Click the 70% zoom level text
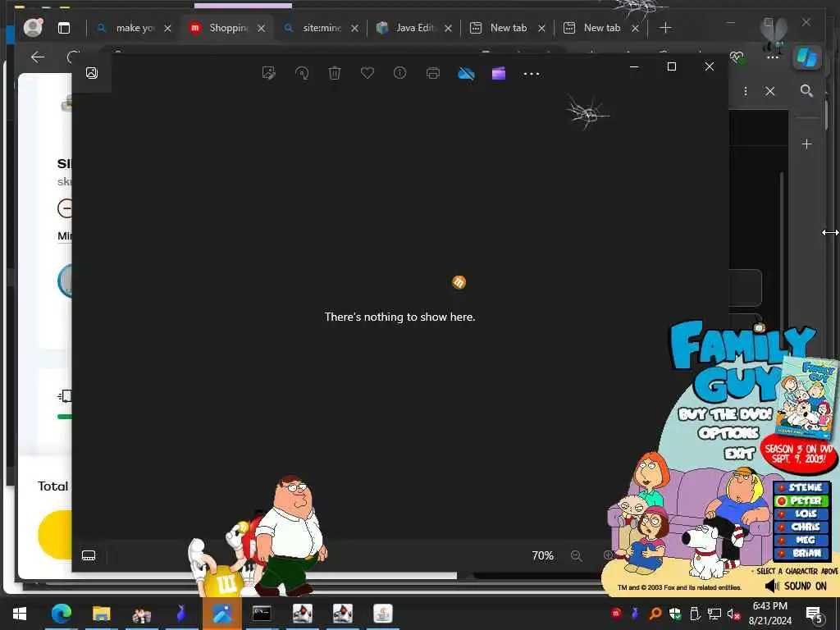 542,555
